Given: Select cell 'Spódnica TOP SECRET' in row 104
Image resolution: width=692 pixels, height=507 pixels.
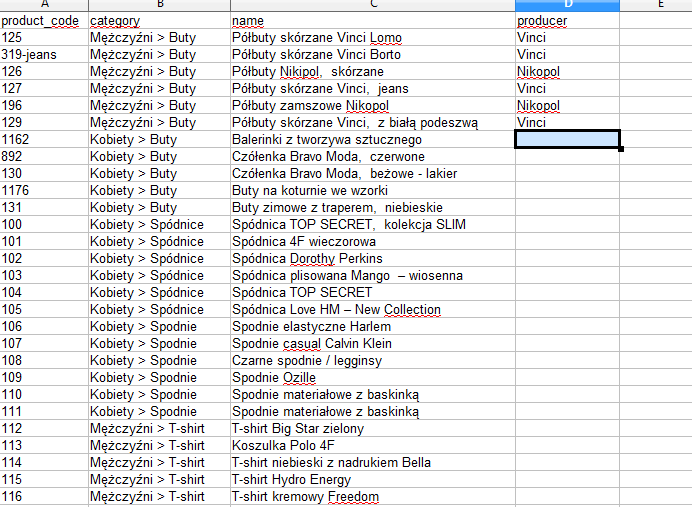Looking at the screenshot, I should point(372,293).
